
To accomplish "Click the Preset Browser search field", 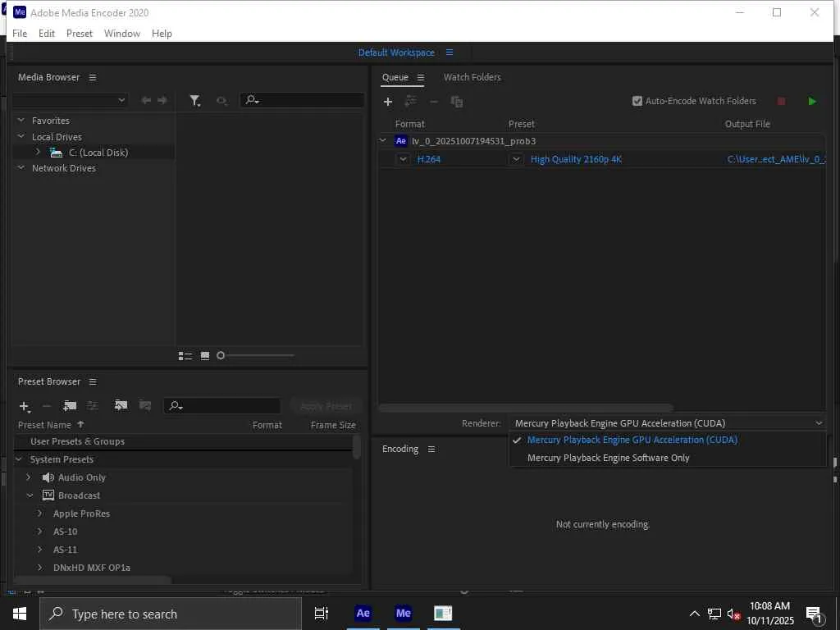I will 222,406.
